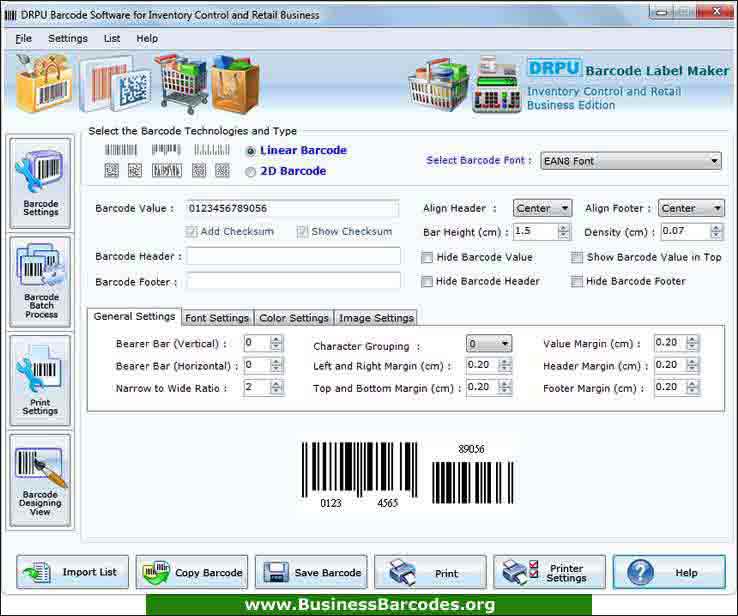Adjust Top and Bottom Margin spinner
This screenshot has height=616, width=738.
(505, 387)
